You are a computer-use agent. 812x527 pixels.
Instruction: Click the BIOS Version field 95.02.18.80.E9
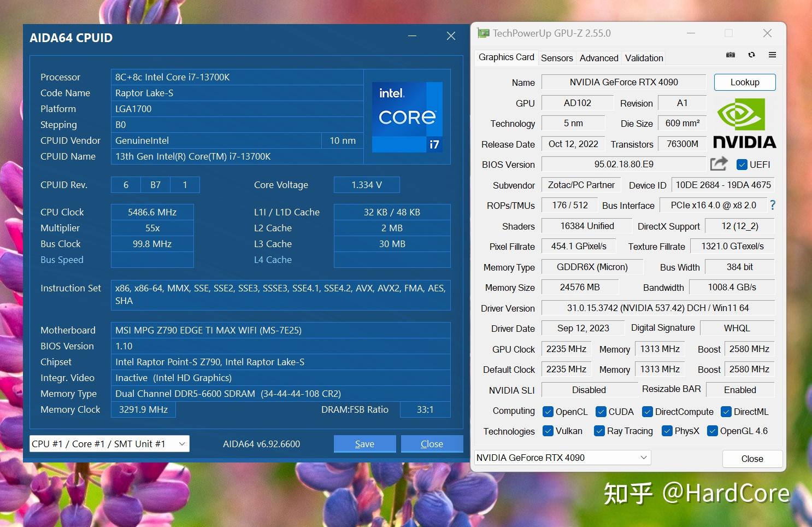click(x=623, y=164)
